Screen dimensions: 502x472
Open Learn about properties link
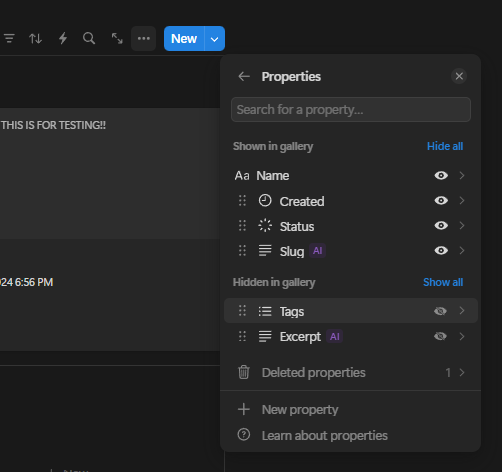point(351,435)
